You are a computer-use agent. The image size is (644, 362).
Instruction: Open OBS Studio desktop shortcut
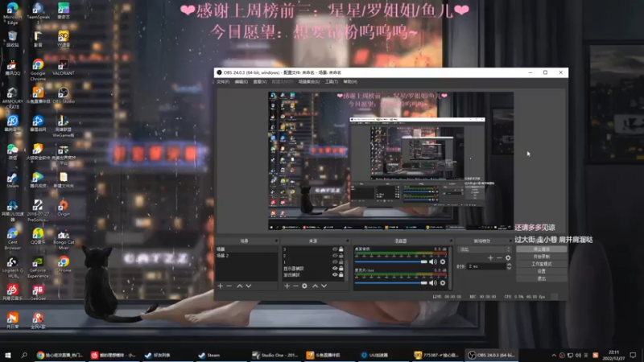tap(64, 95)
